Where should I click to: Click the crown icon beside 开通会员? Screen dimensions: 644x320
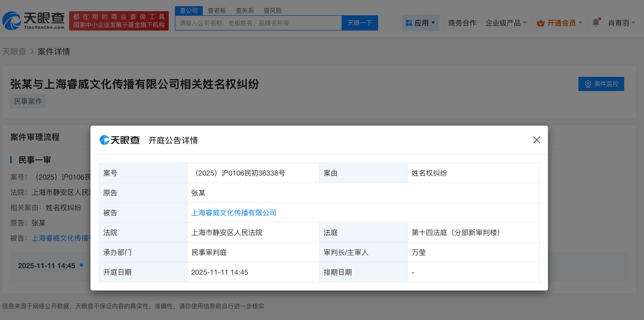540,23
